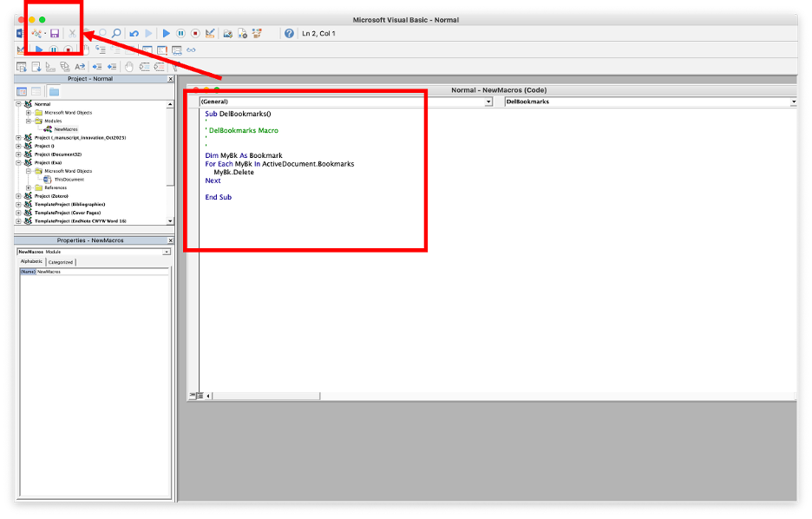Click the Cut scissors icon
812x519 pixels.
tap(73, 34)
